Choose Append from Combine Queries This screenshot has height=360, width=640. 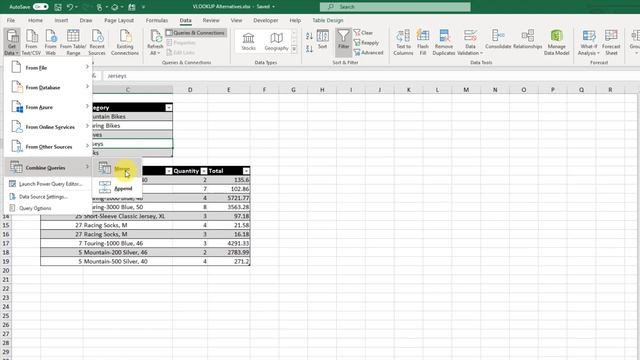tap(117, 188)
